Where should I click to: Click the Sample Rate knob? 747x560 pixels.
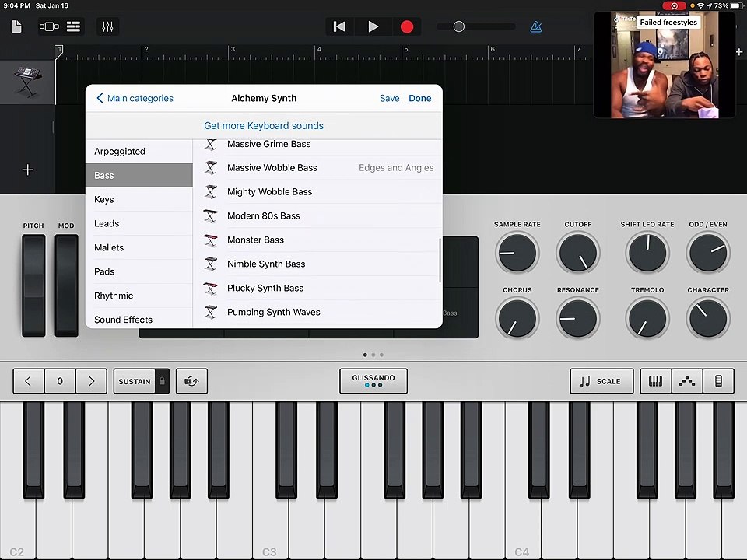517,252
